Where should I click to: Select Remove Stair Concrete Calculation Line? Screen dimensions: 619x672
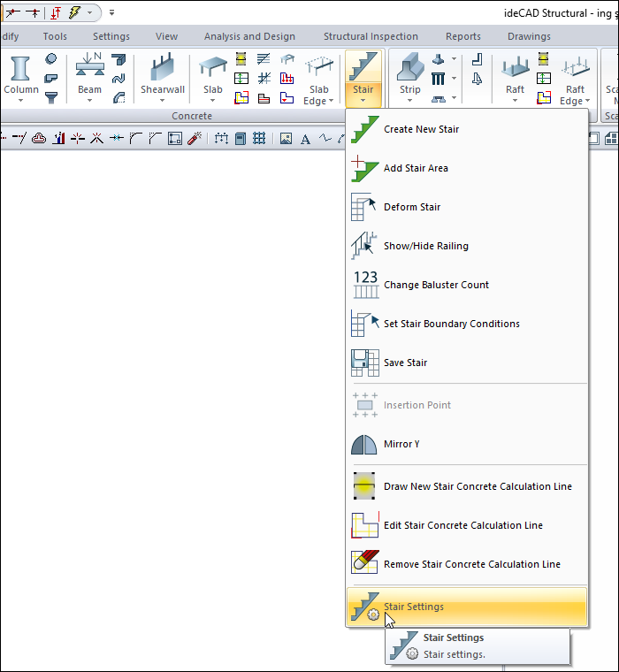(466, 564)
